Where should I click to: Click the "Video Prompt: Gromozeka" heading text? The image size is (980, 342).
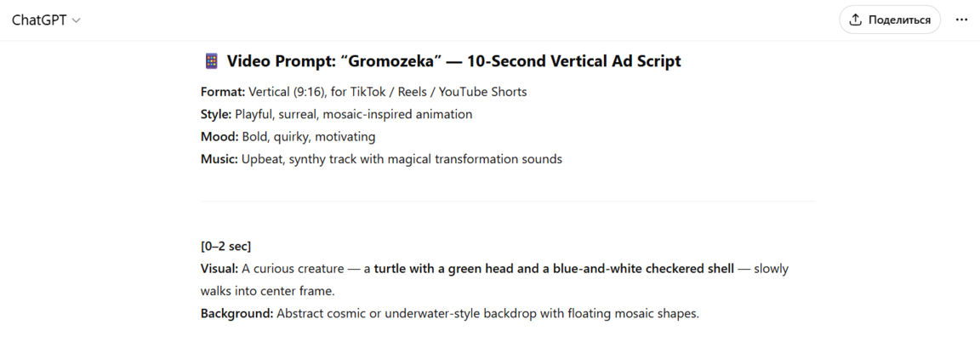[x=453, y=61]
